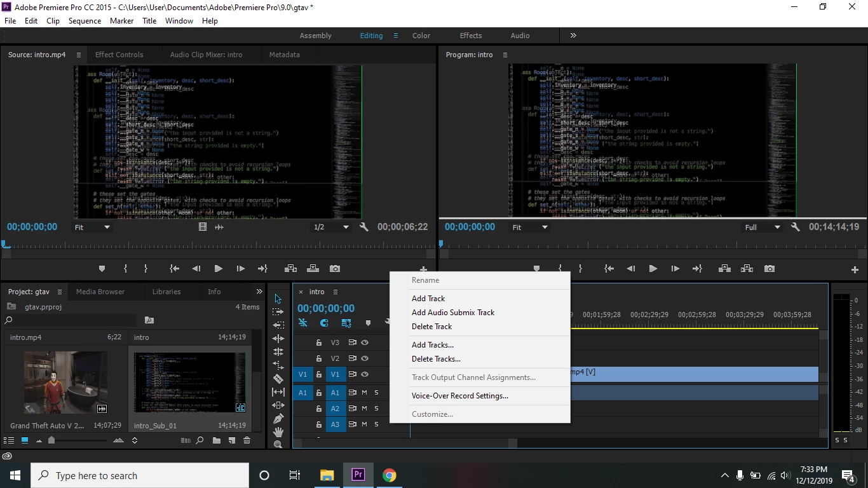Open Source monitor settings wrench

click(364, 227)
